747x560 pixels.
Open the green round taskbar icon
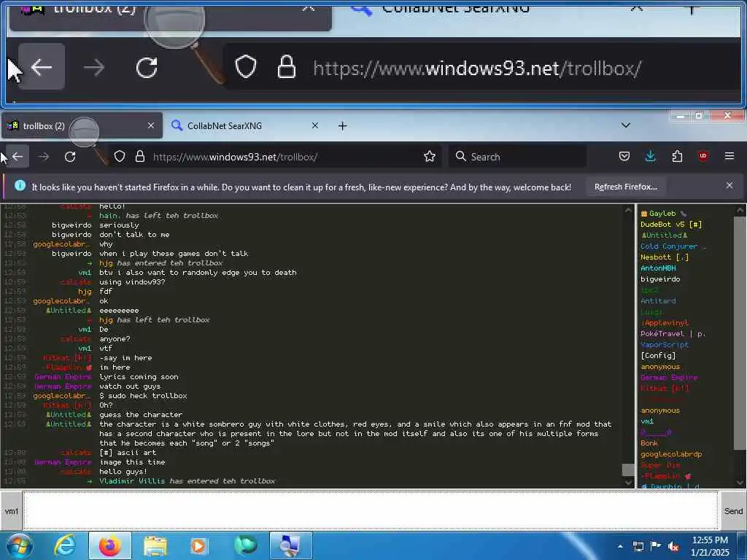tap(245, 545)
